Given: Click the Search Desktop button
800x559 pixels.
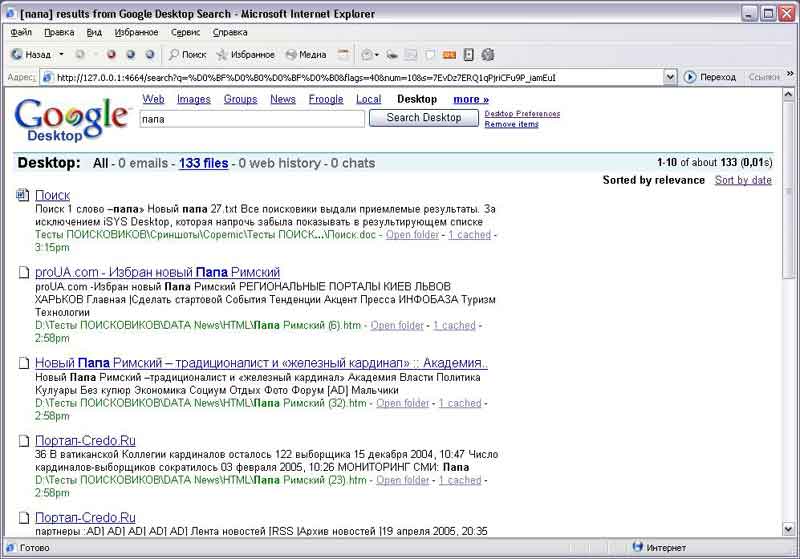Looking at the screenshot, I should pyautogui.click(x=424, y=118).
